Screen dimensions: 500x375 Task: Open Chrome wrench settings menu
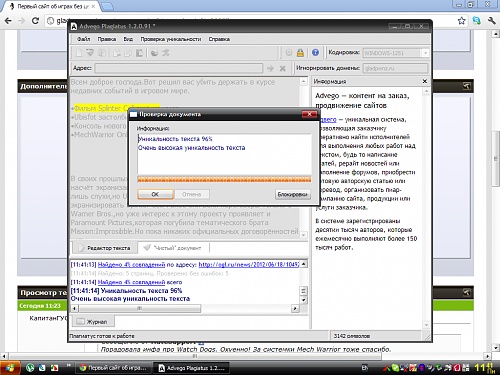pyautogui.click(x=492, y=21)
